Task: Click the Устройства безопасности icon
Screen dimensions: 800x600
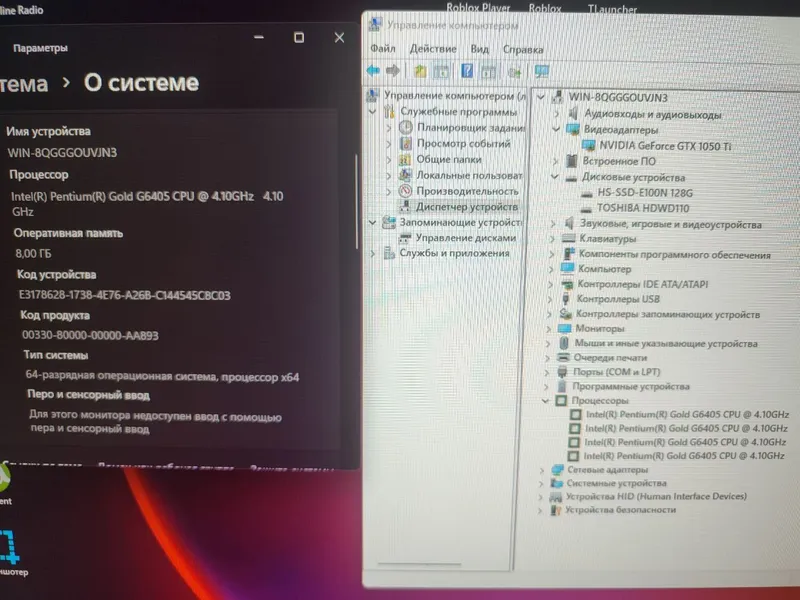Action: [555, 510]
